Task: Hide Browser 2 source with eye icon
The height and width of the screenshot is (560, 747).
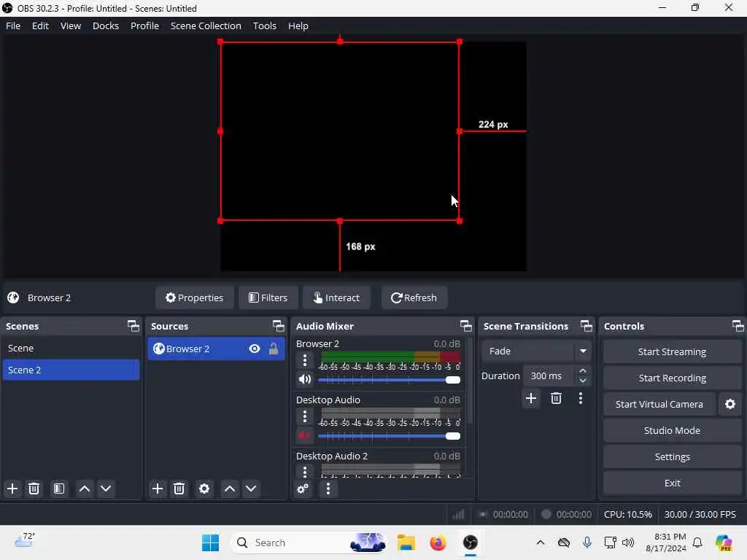Action: coord(255,349)
